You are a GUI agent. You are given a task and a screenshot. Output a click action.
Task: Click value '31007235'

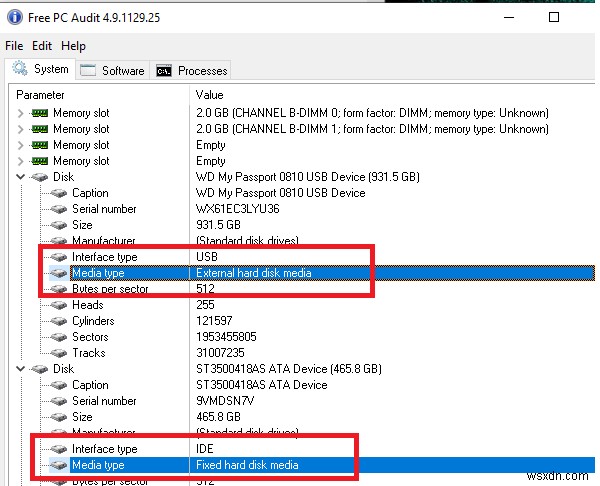[220, 353]
